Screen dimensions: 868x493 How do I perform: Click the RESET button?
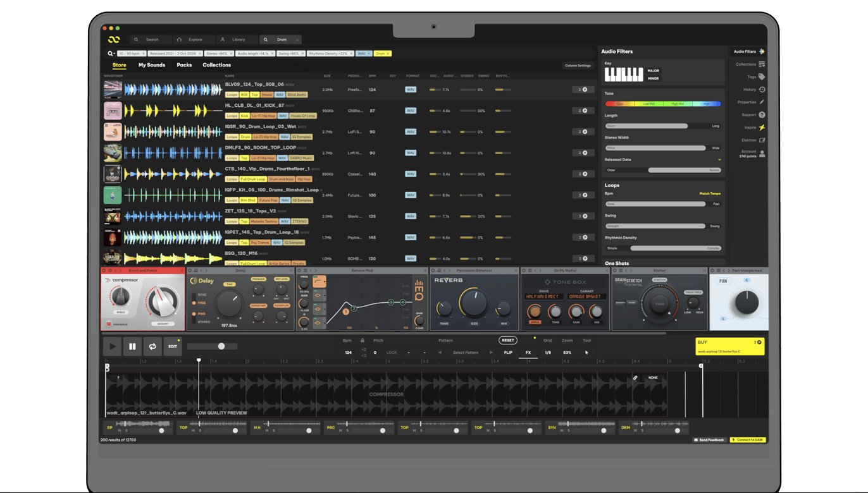click(x=508, y=340)
